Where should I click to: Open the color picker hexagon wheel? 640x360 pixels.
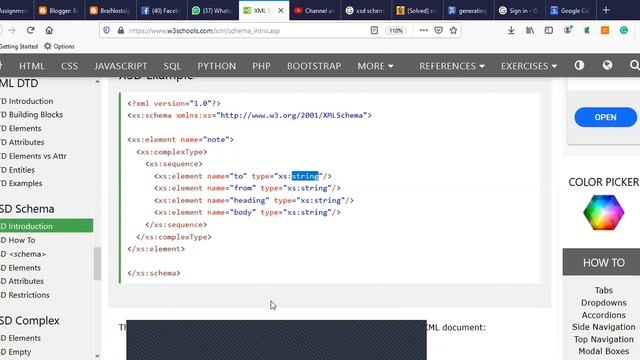click(x=604, y=212)
